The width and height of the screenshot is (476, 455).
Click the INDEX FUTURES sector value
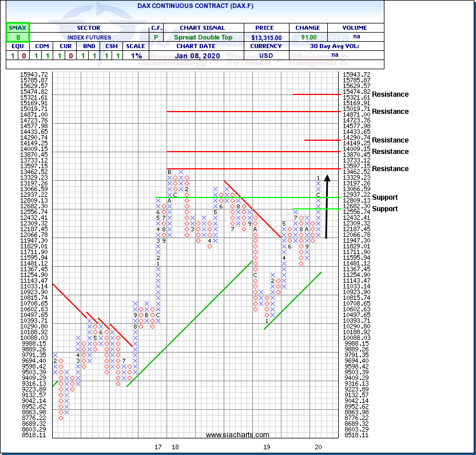coord(88,38)
